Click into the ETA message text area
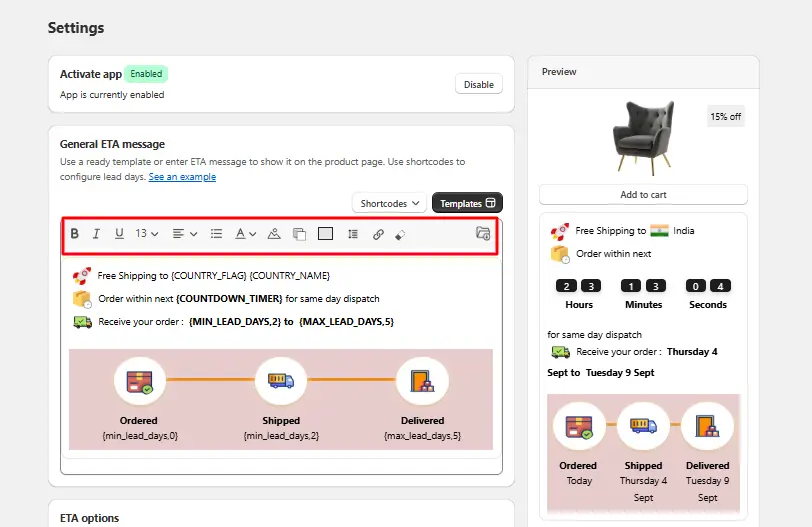 tap(281, 357)
